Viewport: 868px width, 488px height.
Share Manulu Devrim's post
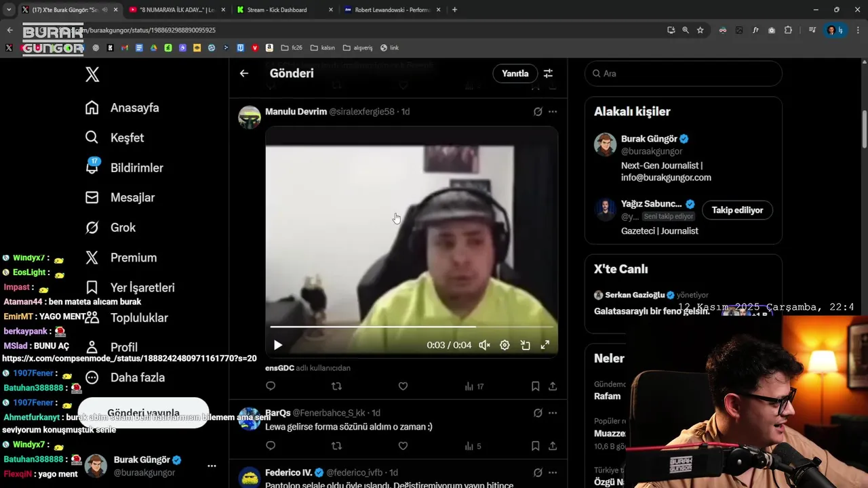pyautogui.click(x=553, y=386)
